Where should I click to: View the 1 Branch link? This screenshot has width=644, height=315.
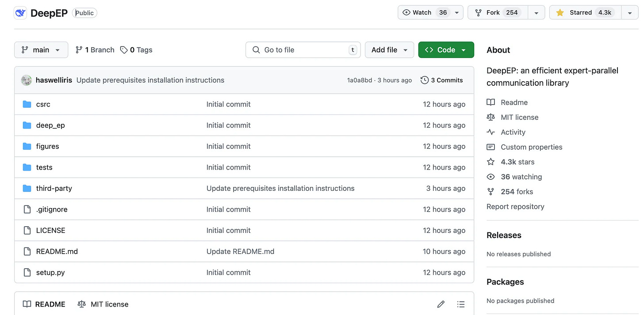[95, 50]
